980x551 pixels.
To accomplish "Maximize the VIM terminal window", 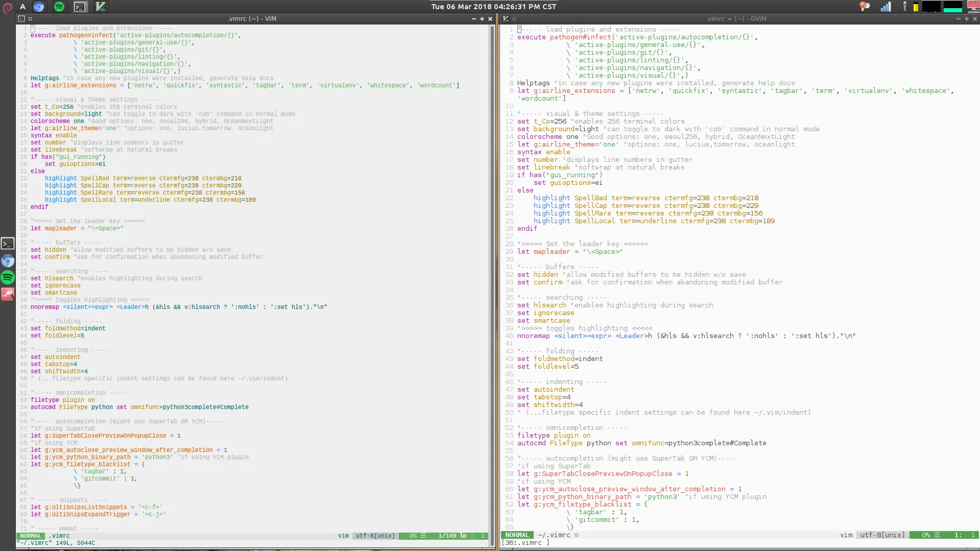I will tap(482, 18).
